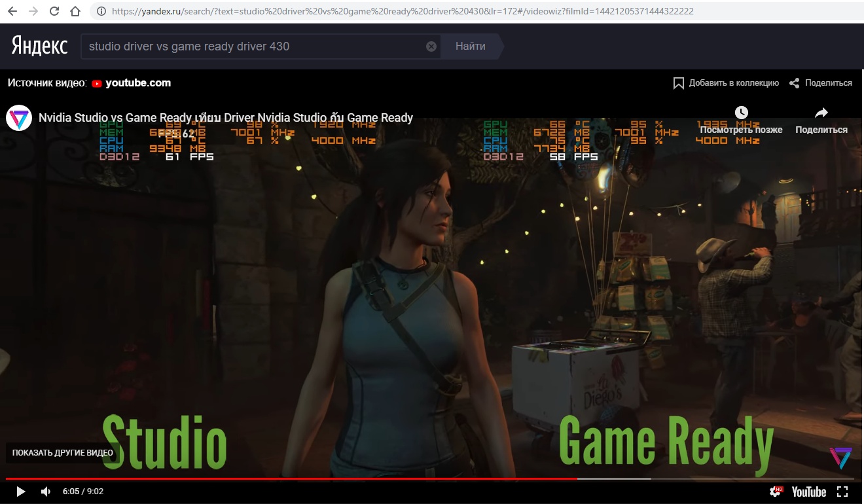864x504 pixels.
Task: Mute the video sound
Action: click(46, 492)
